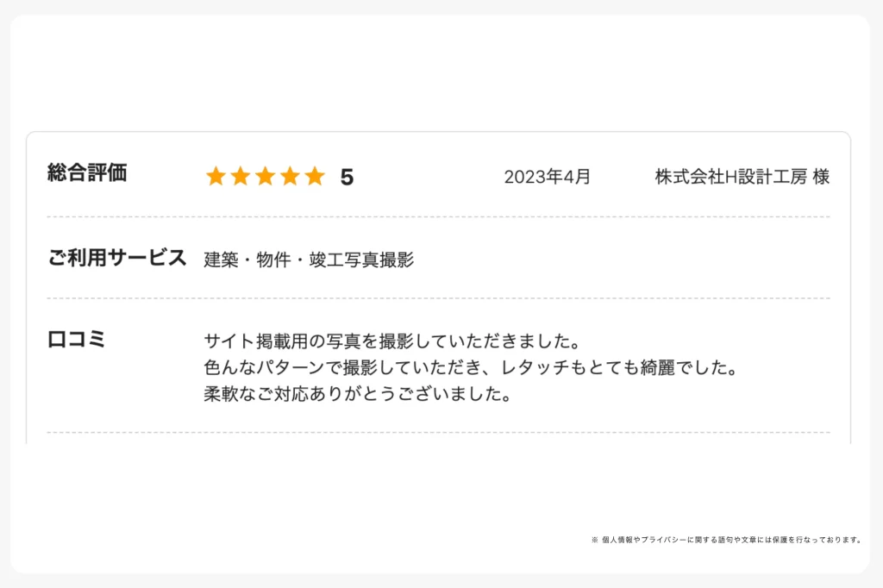Click the fourth orange rating star
The image size is (883, 588).
[x=290, y=176]
